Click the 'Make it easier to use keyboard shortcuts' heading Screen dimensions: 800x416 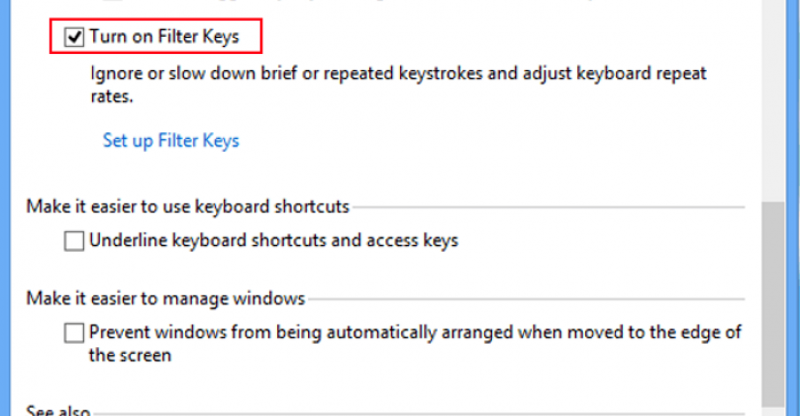pos(188,207)
